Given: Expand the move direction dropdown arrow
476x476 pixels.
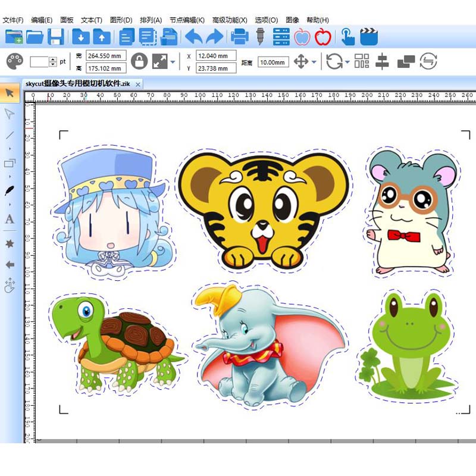Looking at the screenshot, I should (314, 62).
